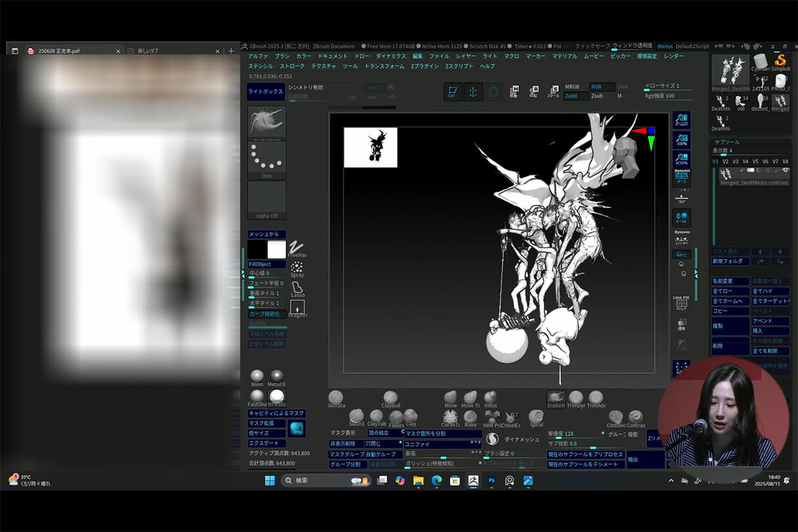Open the ブラシ menu

[x=282, y=56]
